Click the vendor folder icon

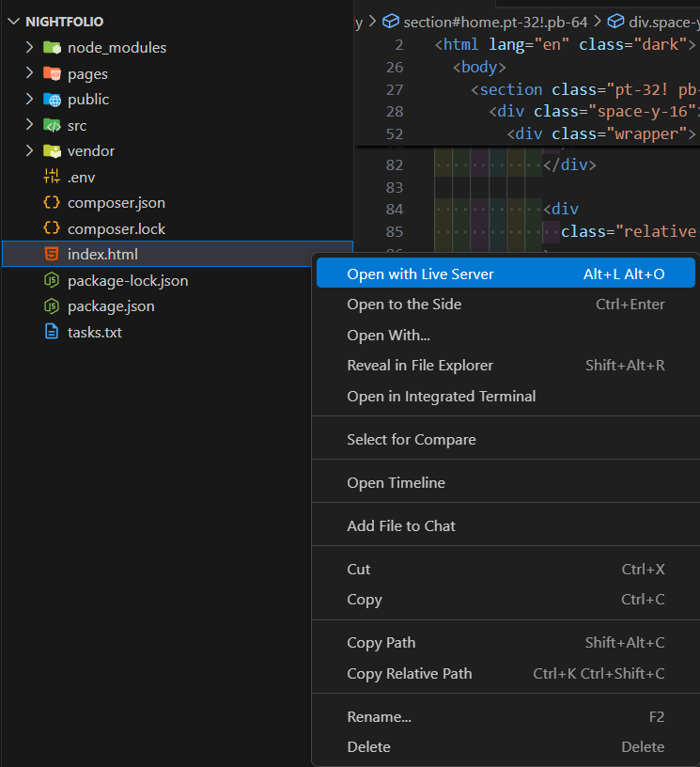(x=52, y=151)
